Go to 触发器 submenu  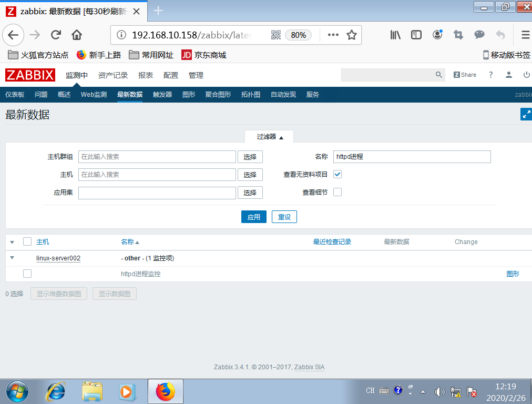162,95
